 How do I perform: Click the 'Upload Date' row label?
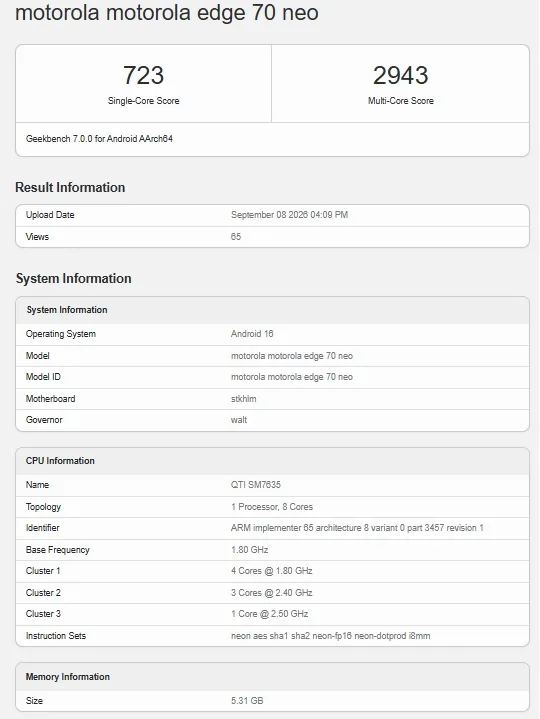point(50,215)
